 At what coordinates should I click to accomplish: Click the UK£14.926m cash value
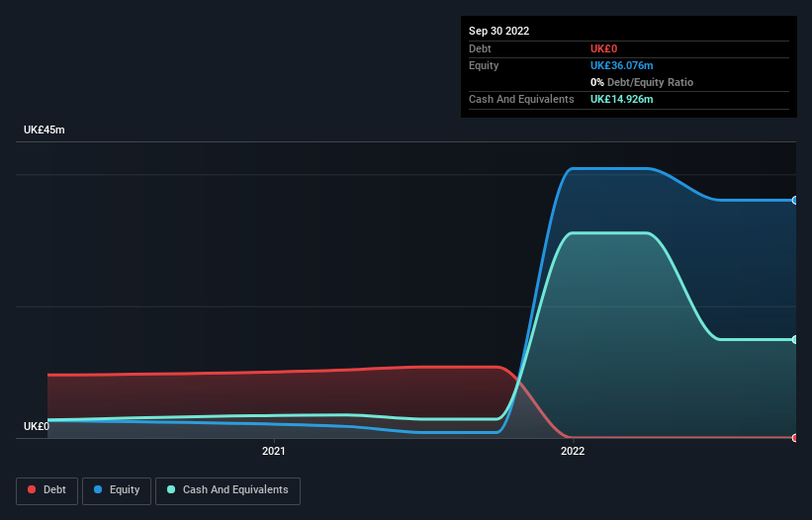pyautogui.click(x=621, y=99)
